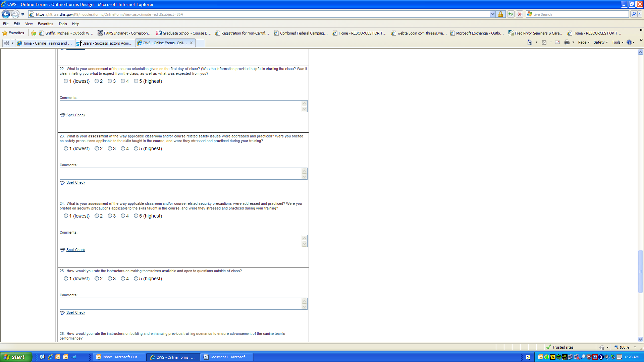Open the Favorites menu in menu bar
This screenshot has width=644, height=362.
[45, 24]
